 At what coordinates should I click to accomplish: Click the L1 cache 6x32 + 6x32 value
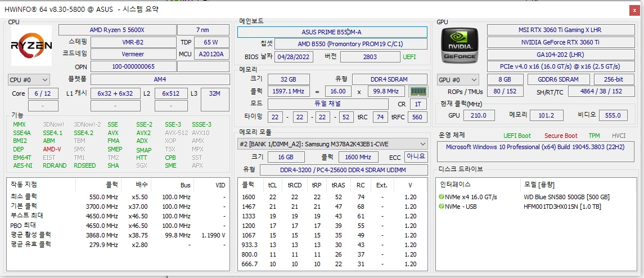pyautogui.click(x=115, y=93)
